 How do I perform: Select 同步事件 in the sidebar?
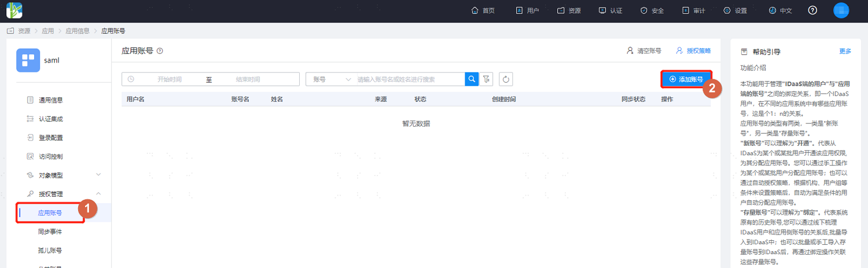coord(50,232)
